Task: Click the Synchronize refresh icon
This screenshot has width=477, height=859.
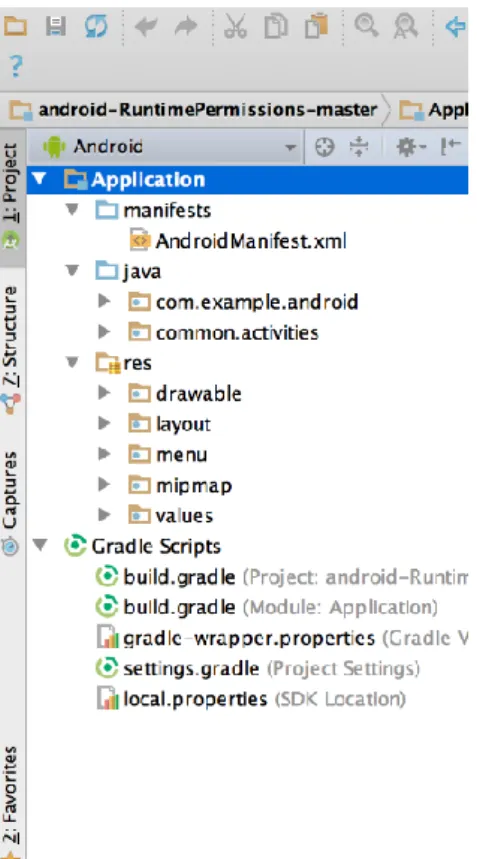Action: [x=96, y=26]
